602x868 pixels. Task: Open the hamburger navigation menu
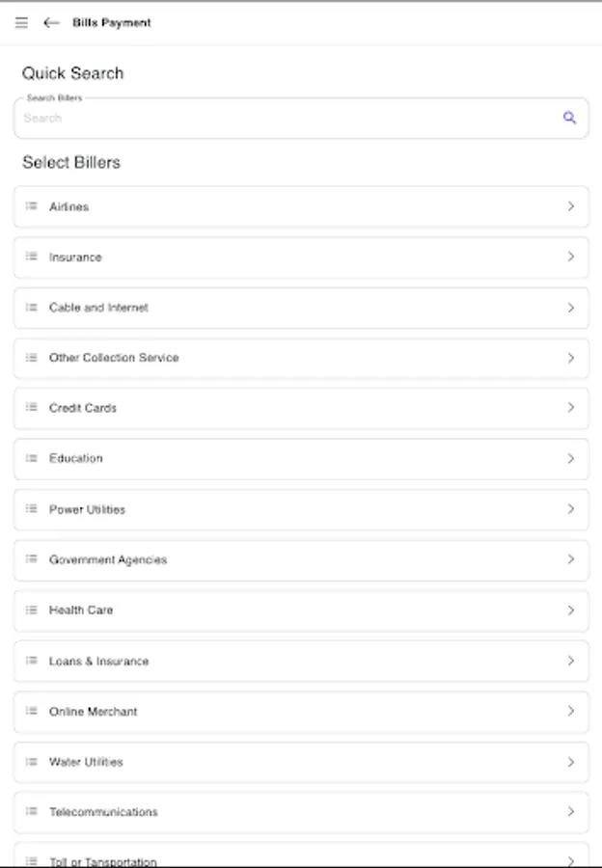pos(21,23)
